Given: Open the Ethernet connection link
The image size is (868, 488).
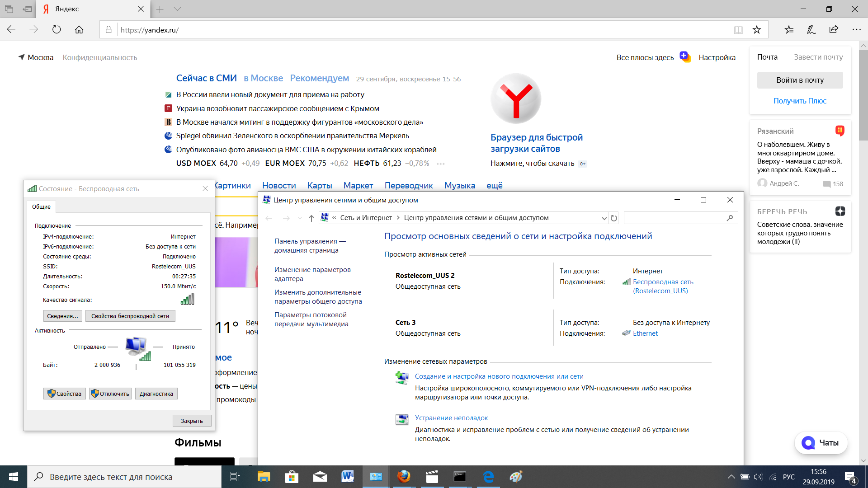Looking at the screenshot, I should pyautogui.click(x=645, y=333).
